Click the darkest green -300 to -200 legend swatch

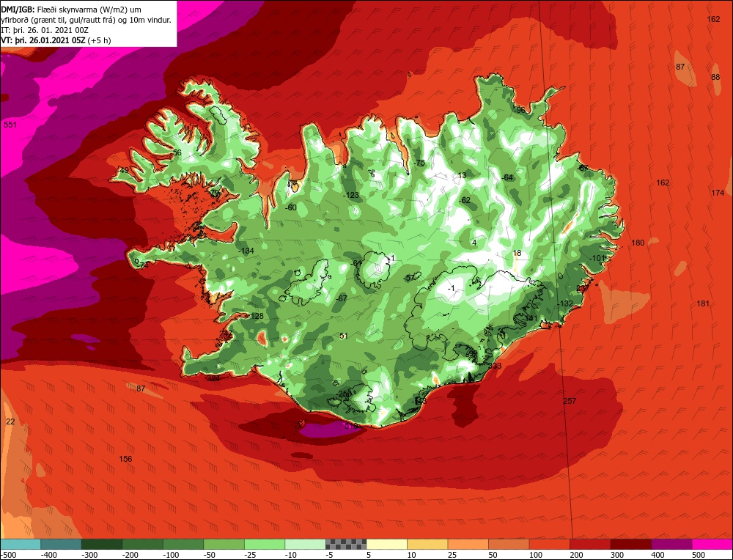pyautogui.click(x=102, y=544)
